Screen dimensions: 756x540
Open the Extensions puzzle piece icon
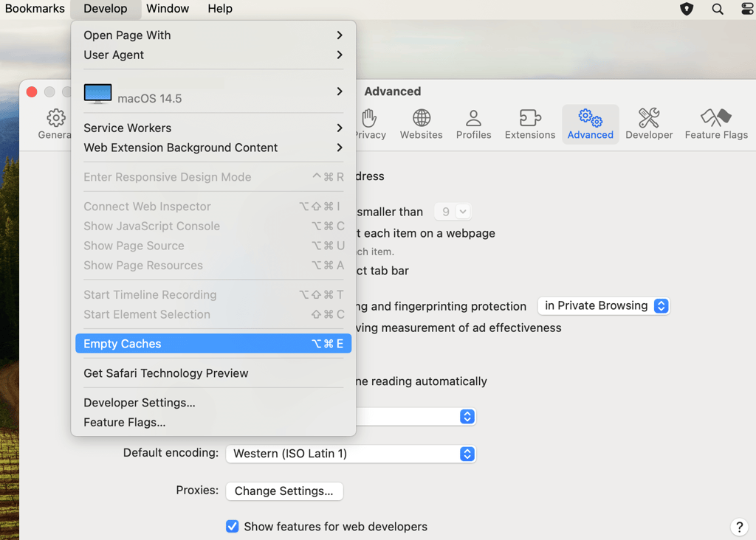530,124
